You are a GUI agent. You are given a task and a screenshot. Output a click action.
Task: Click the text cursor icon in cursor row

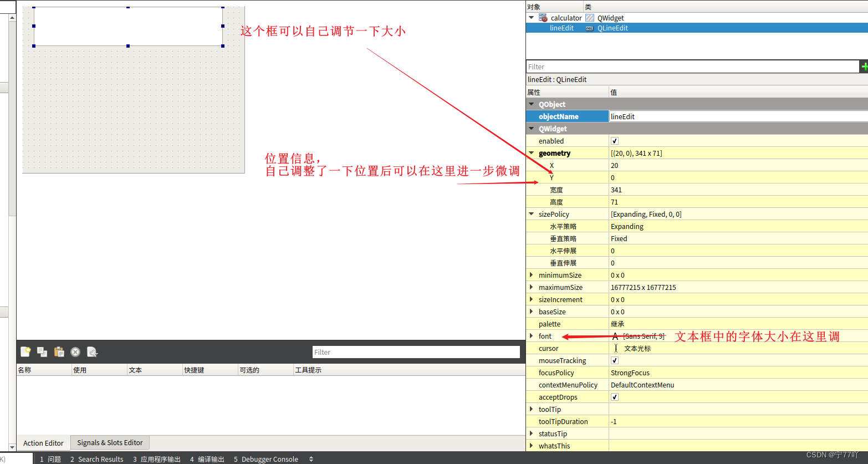point(616,348)
